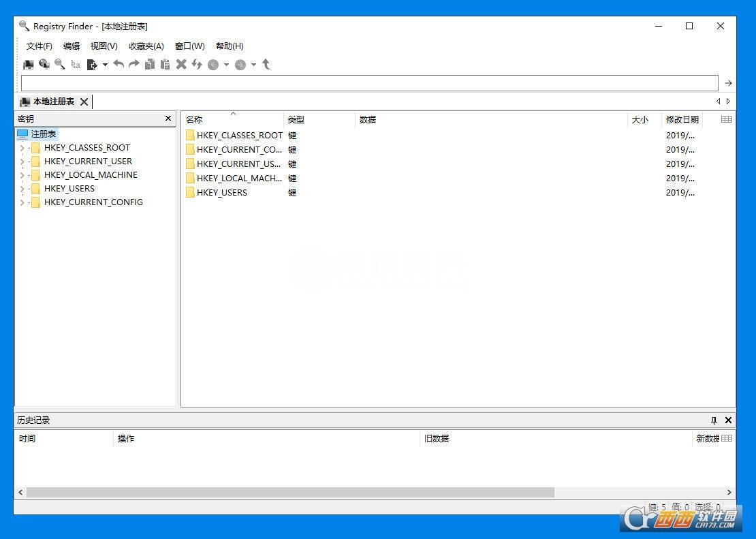Select the 本地注册表 tab
The image size is (756, 539).
click(54, 101)
